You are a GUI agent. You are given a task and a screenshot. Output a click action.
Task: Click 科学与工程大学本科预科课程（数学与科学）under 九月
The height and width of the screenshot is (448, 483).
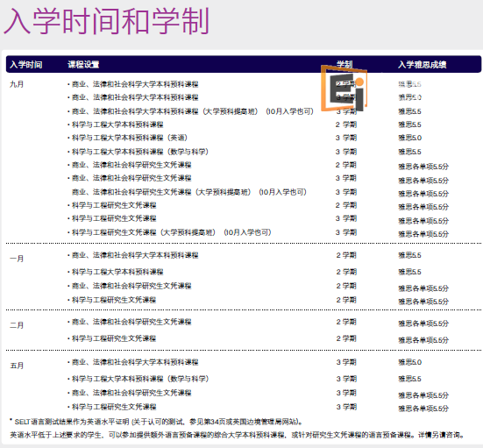138,152
